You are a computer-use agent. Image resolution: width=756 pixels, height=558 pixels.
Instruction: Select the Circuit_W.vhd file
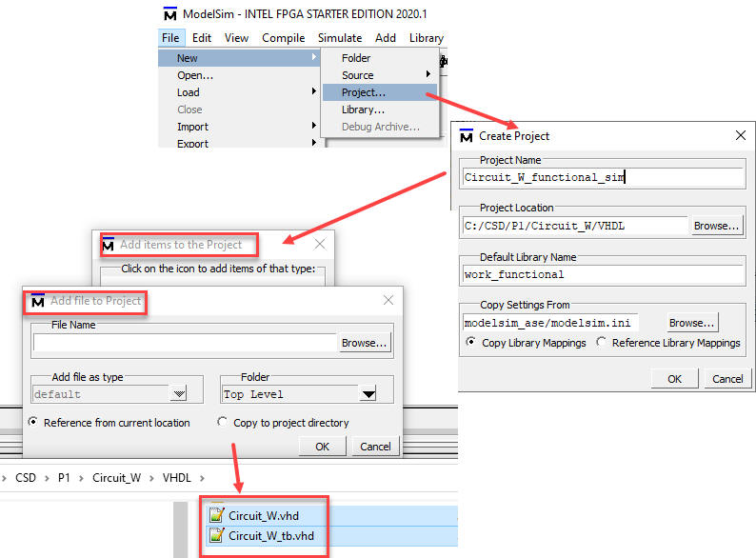tap(264, 516)
